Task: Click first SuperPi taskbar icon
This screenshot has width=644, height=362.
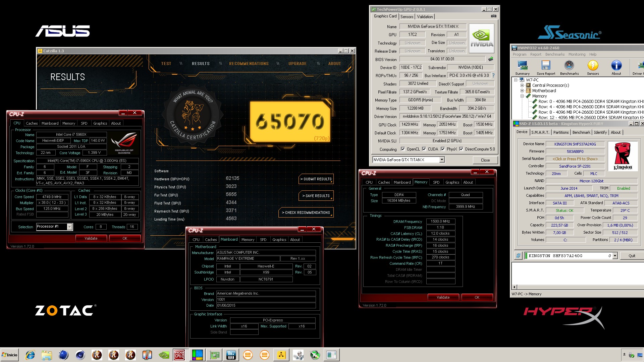Action: click(x=97, y=355)
